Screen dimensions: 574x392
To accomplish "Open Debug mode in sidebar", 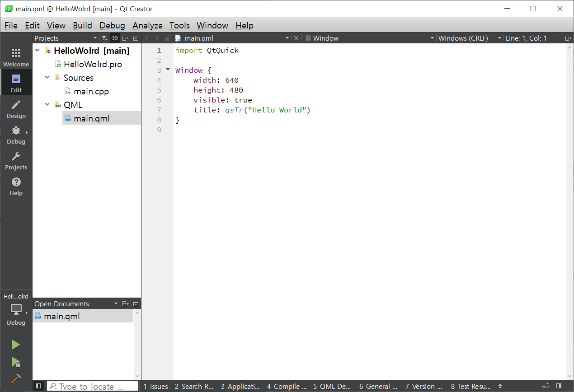I will [x=16, y=135].
